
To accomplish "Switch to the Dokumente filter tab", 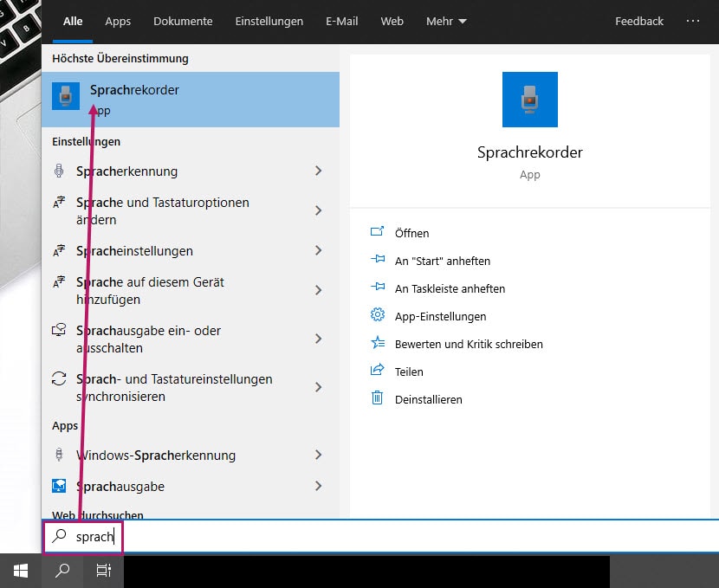I will click(x=183, y=21).
